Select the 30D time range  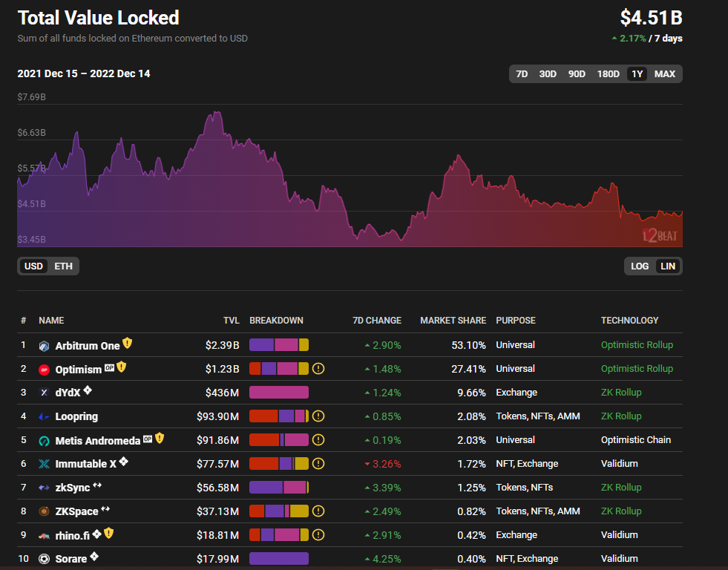[x=548, y=74]
